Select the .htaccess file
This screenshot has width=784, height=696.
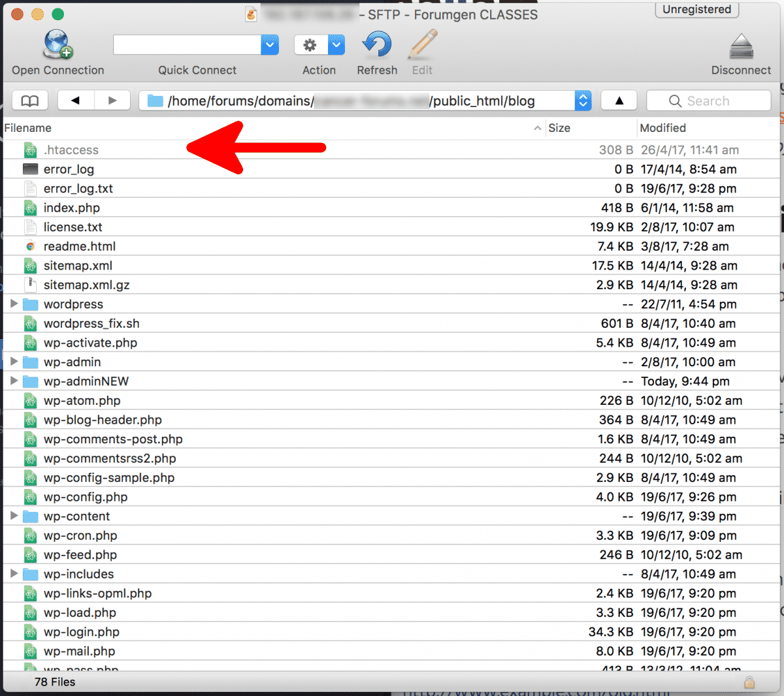click(71, 150)
